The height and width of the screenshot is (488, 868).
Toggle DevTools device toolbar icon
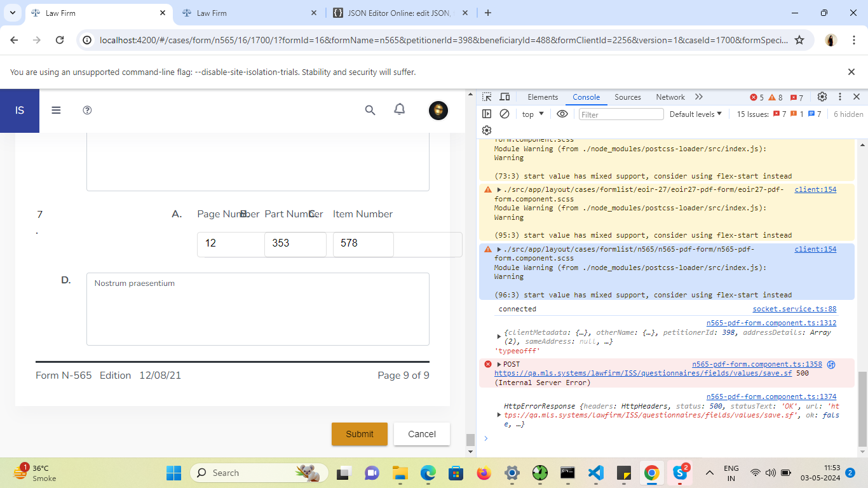click(x=505, y=97)
